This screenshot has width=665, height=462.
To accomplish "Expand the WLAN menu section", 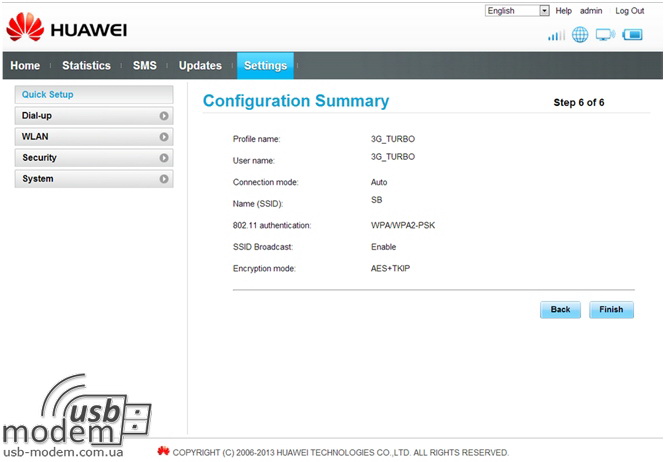I will (x=94, y=137).
